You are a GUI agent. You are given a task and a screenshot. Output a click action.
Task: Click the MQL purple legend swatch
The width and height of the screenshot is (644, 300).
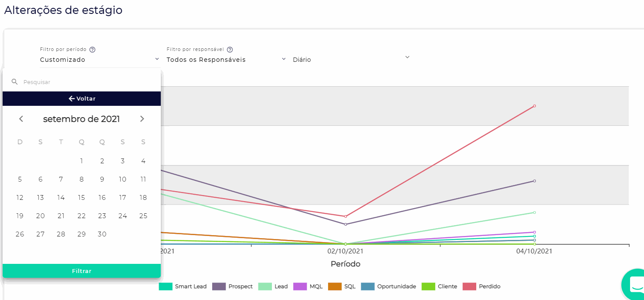click(300, 287)
